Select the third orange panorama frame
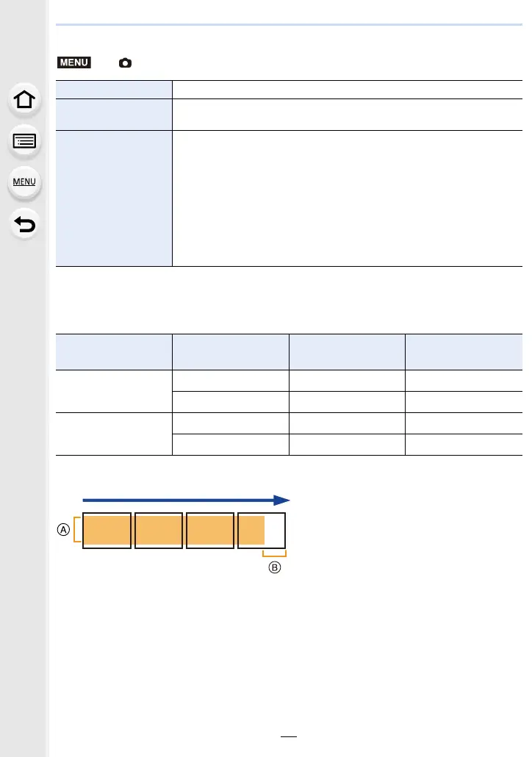 point(210,531)
